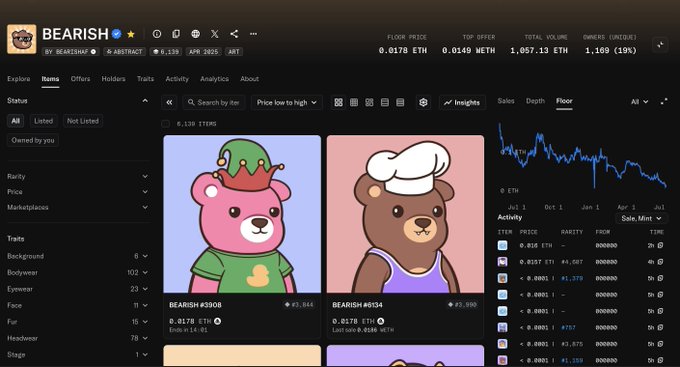The height and width of the screenshot is (367, 680).
Task: Switch chart to the Floor tab
Action: (x=564, y=101)
